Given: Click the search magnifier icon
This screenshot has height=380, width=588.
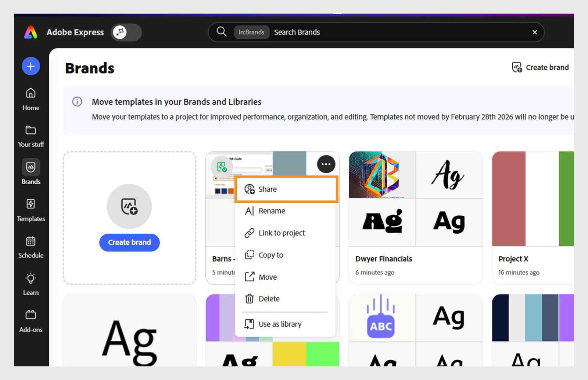Looking at the screenshot, I should pyautogui.click(x=221, y=32).
